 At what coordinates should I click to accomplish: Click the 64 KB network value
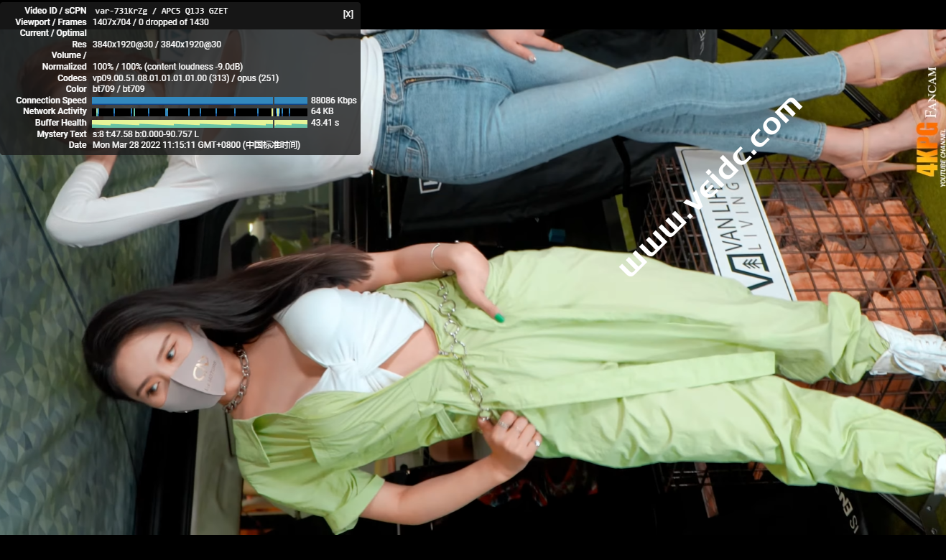click(x=322, y=112)
